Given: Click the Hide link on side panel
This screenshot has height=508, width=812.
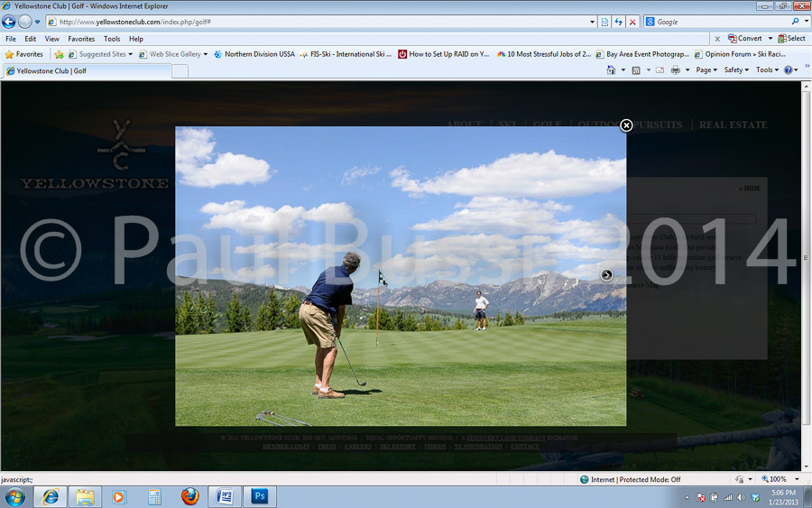Looking at the screenshot, I should pos(750,189).
